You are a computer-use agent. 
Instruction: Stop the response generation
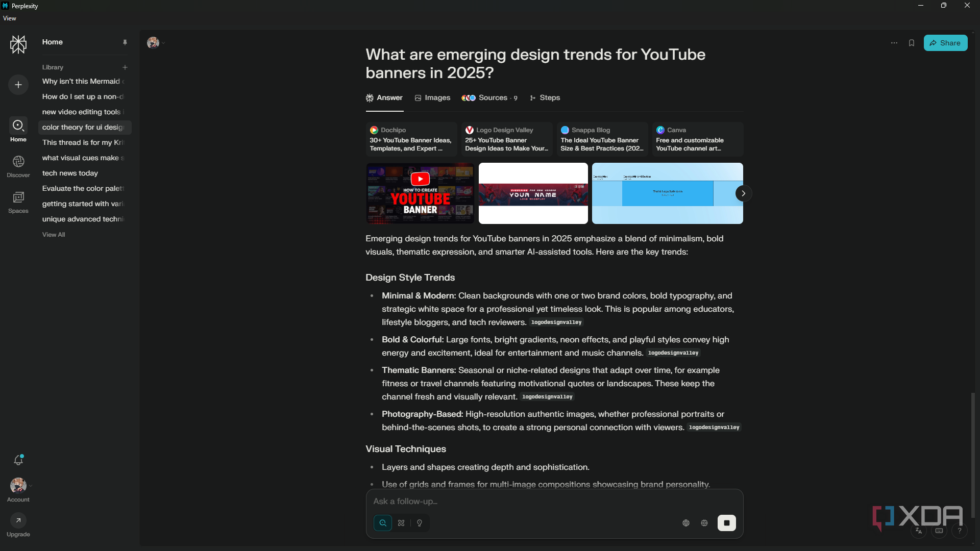(x=726, y=523)
